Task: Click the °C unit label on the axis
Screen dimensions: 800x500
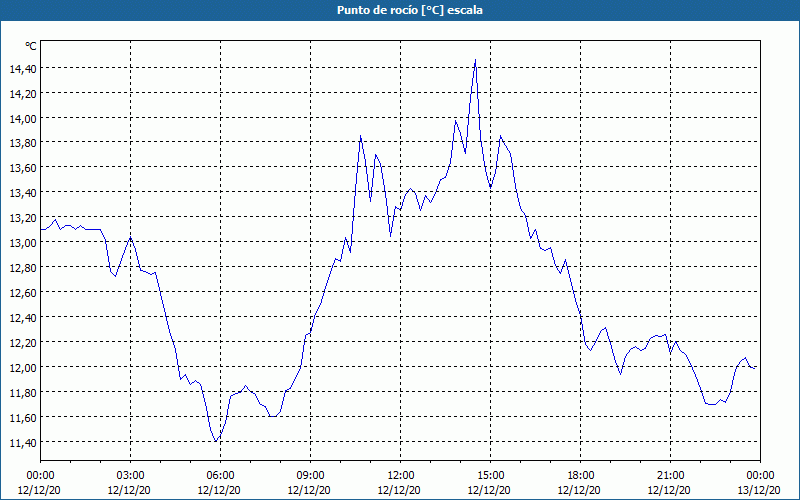Action: pyautogui.click(x=31, y=46)
